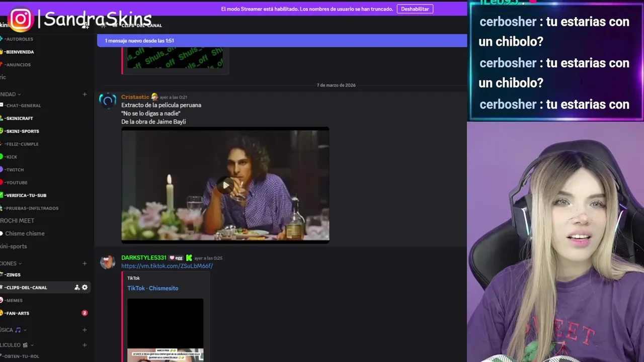This screenshot has height=362, width=644.
Task: Collapse the NIDAD category chevron
Action: [x=19, y=95]
